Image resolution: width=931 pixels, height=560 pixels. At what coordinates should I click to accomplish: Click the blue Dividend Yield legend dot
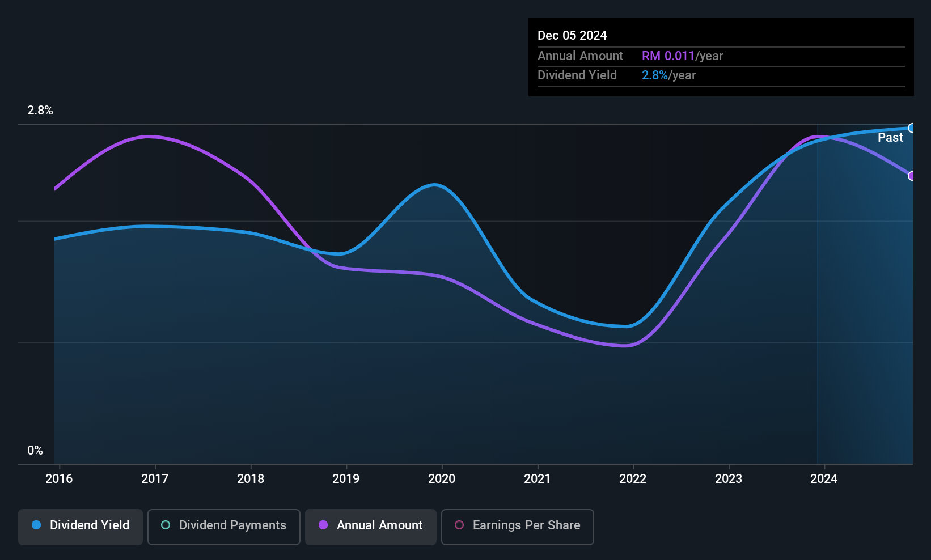click(36, 525)
